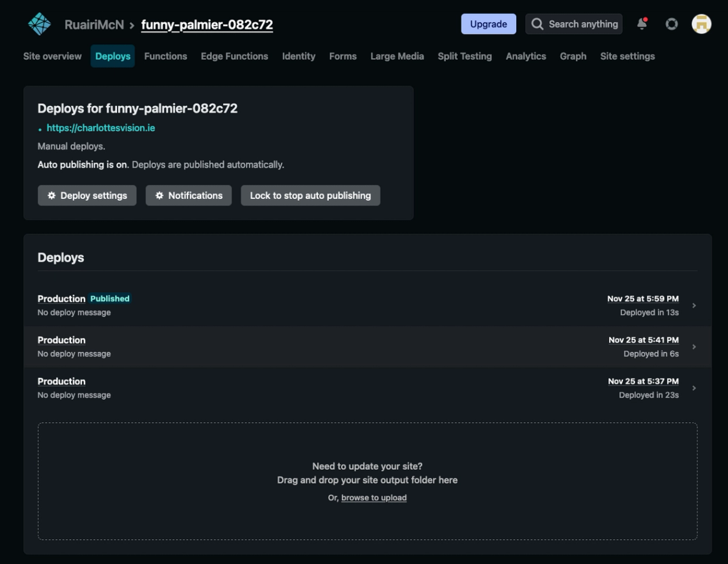Open the Forms tab
The width and height of the screenshot is (728, 564).
343,56
